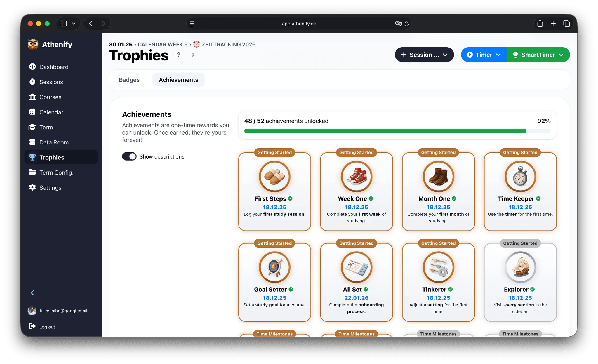Expand the SmartTimer dropdown chevron
Image resolution: width=598 pixels, height=364 pixels.
point(562,55)
